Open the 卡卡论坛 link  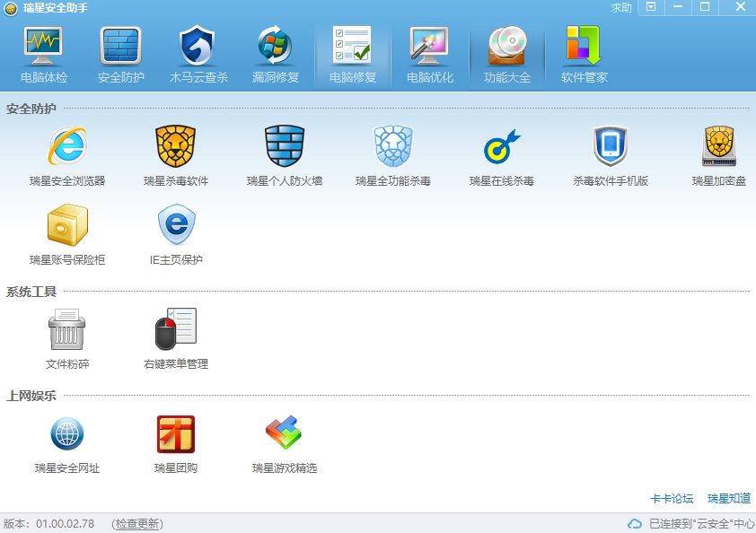click(x=672, y=499)
